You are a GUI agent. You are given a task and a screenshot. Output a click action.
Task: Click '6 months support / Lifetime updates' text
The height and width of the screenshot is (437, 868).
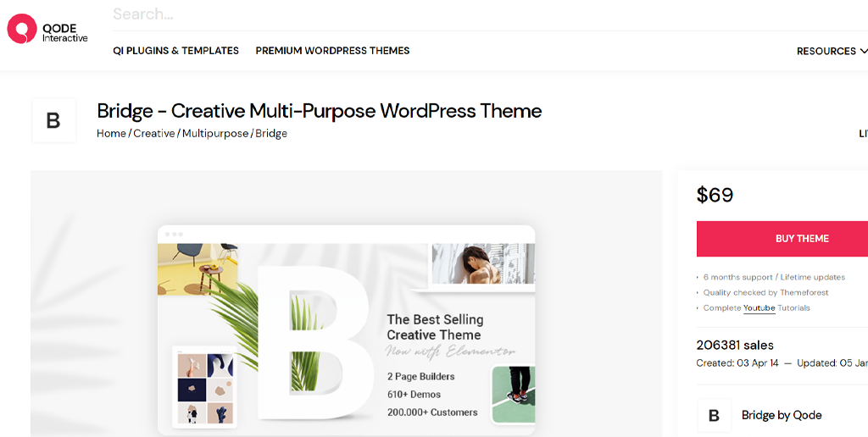tap(774, 277)
